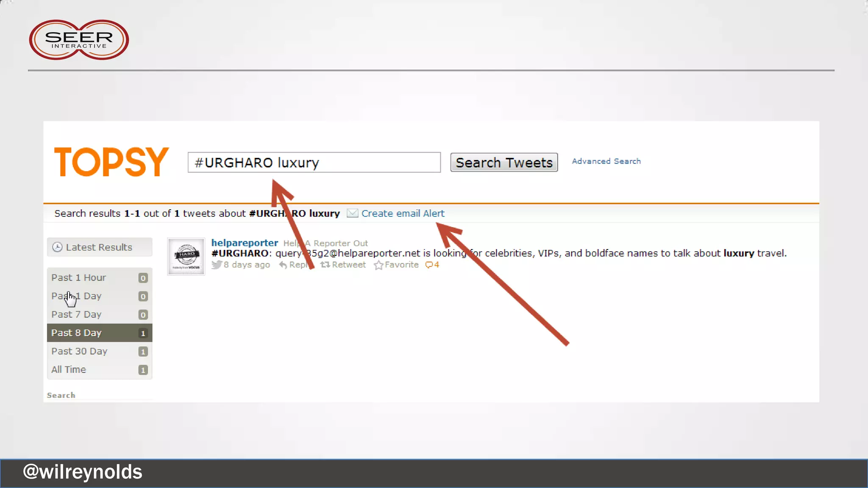Filter results by Past 1 Hour
The height and width of the screenshot is (488, 868).
(x=79, y=277)
